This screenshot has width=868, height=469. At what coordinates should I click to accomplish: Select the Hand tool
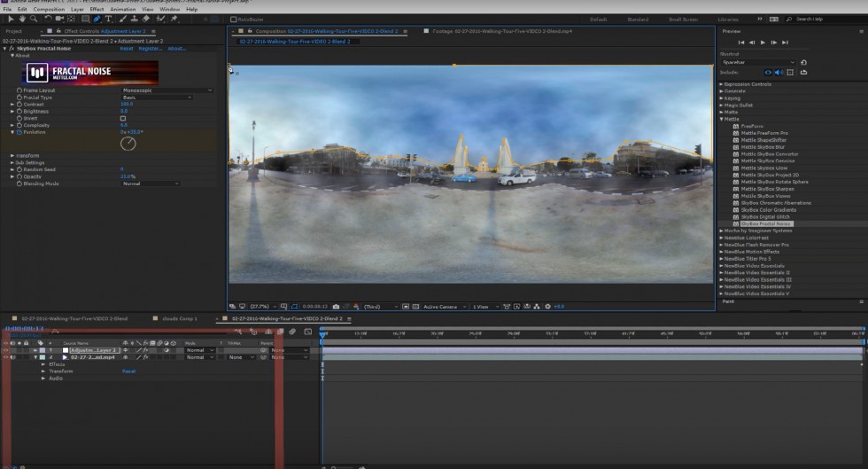point(21,19)
